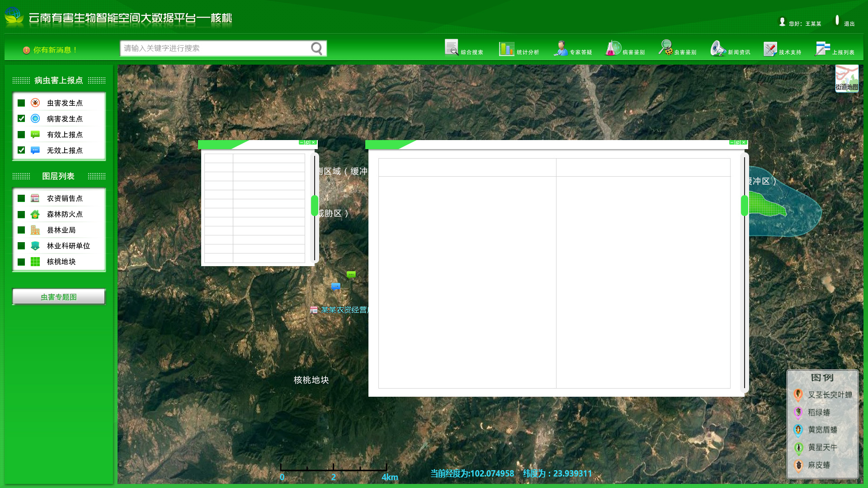Enable 县林业局 layer checkbox

21,230
